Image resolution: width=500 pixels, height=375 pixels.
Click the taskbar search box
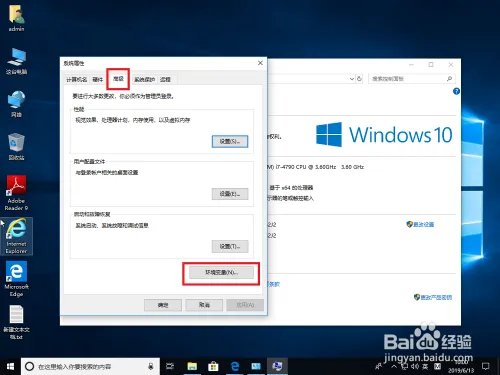point(90,367)
